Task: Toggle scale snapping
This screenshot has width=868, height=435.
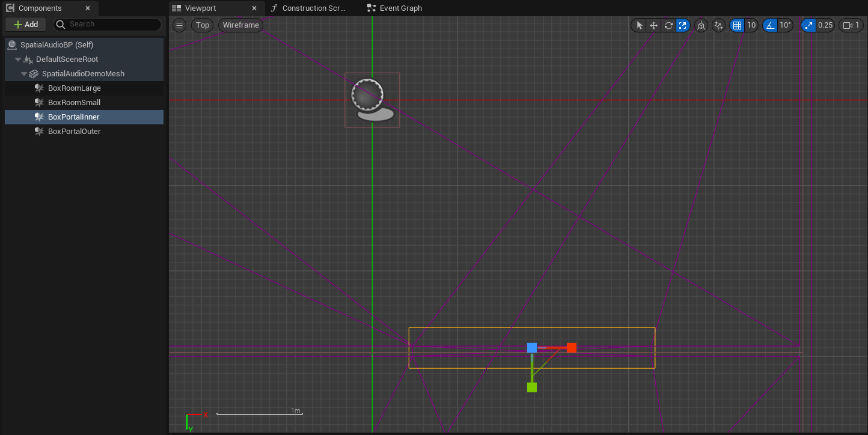Action: pyautogui.click(x=808, y=25)
